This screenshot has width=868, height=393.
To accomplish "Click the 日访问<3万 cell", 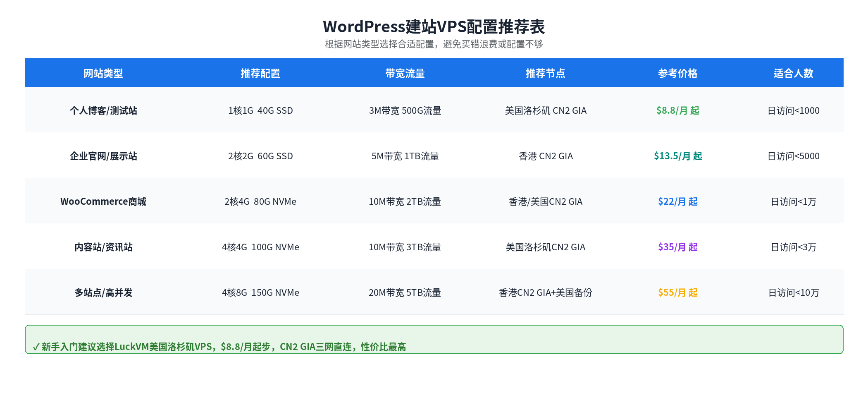I will (x=794, y=247).
